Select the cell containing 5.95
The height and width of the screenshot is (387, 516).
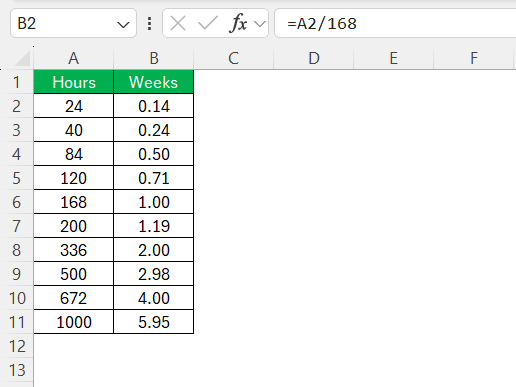tap(154, 322)
